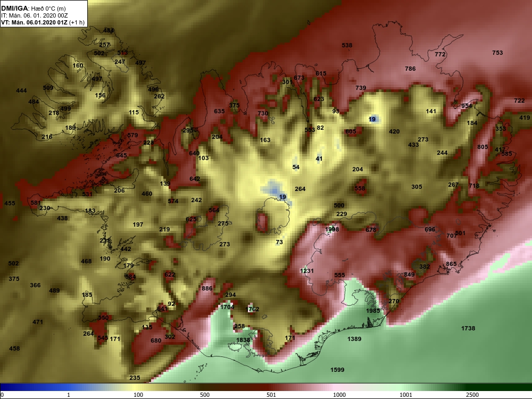This screenshot has width=532, height=399.
Task: Click the '115' height label
Action: tap(134, 112)
